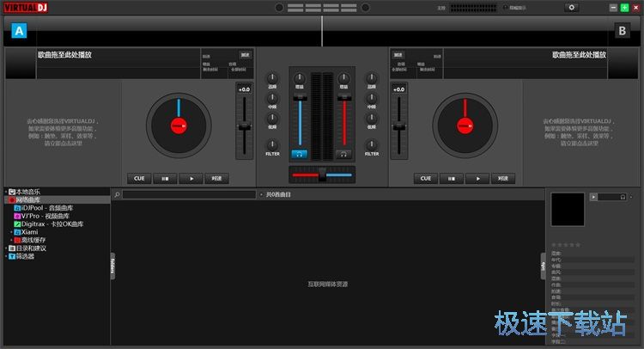Toggle the info side tab
This screenshot has height=349, width=644.
[543, 266]
